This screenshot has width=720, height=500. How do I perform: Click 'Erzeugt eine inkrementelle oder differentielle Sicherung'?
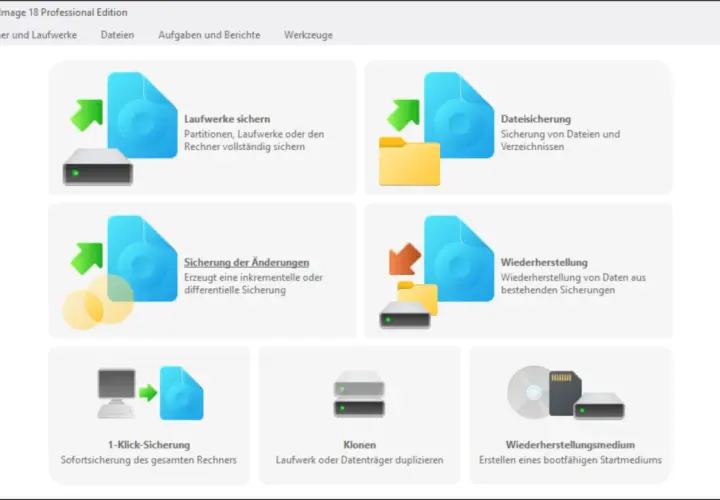pos(253,284)
